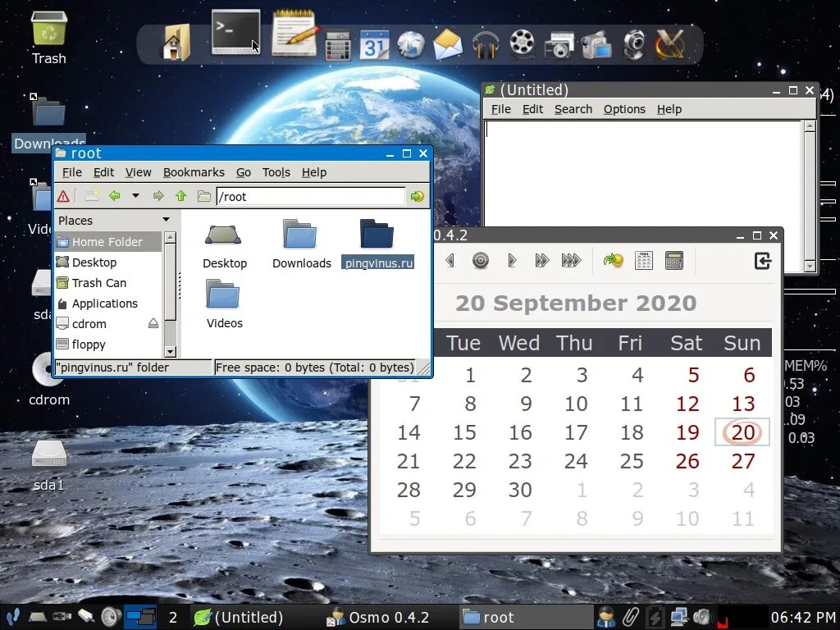Viewport: 840px width, 630px height.
Task: Click the up arrow of editor vertical scrollbar
Action: tap(810, 126)
